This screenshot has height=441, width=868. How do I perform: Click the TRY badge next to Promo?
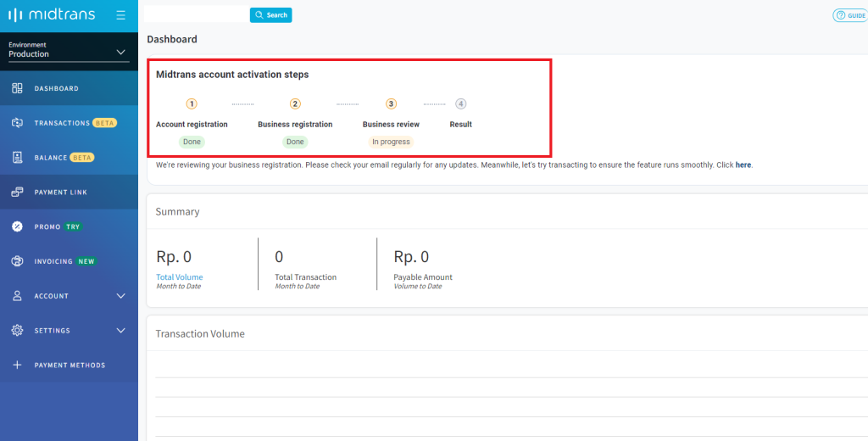coord(73,226)
